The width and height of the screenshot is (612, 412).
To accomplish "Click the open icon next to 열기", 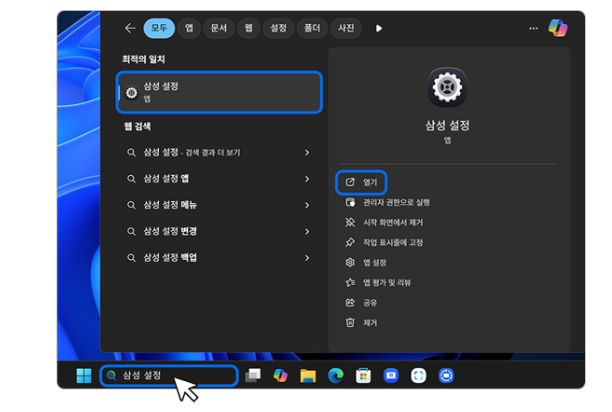I will 350,182.
